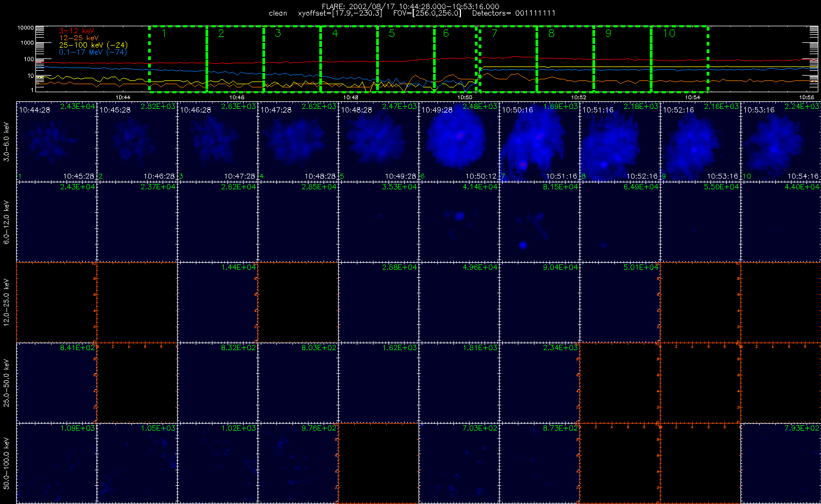
Task: Click the 10:56 tick label on time axis
Action: pos(806,98)
